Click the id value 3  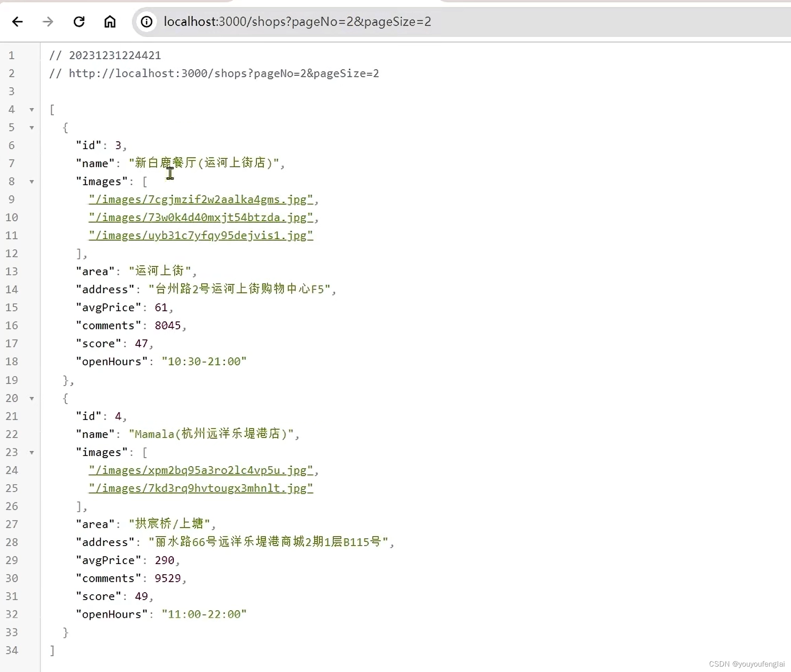point(118,145)
